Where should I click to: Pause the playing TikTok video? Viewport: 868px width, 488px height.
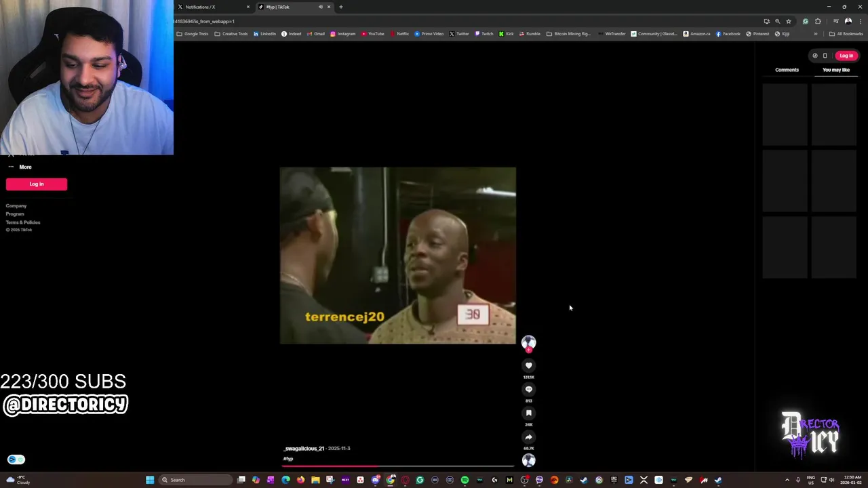click(x=398, y=256)
